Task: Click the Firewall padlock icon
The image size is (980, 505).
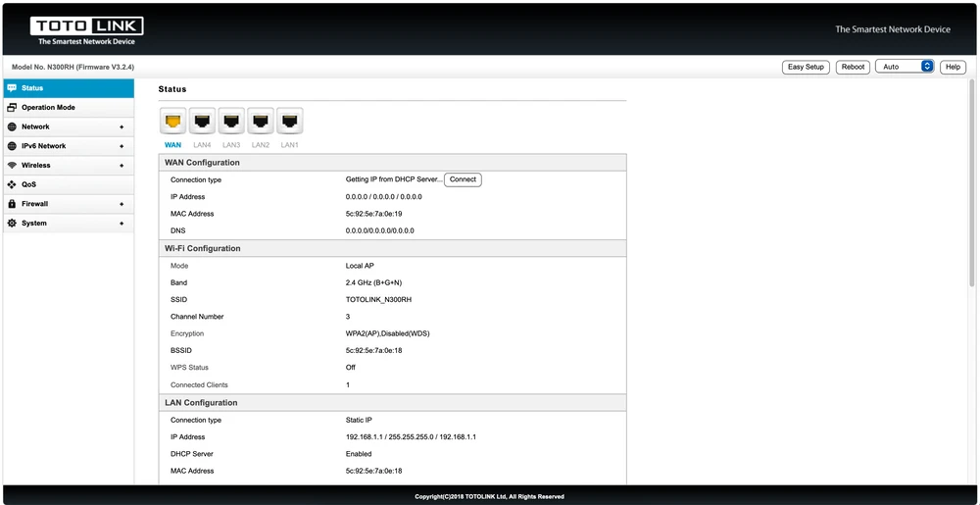Action: click(11, 204)
